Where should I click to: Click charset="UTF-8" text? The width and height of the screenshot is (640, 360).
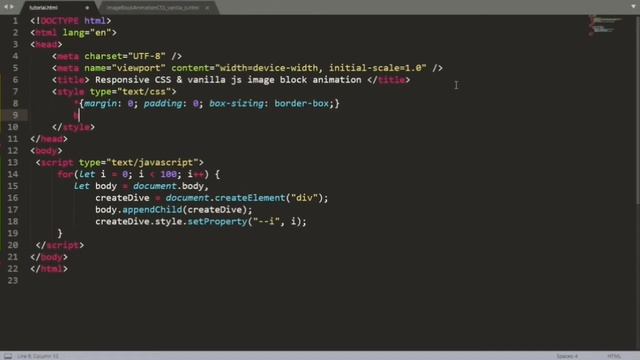[124, 56]
